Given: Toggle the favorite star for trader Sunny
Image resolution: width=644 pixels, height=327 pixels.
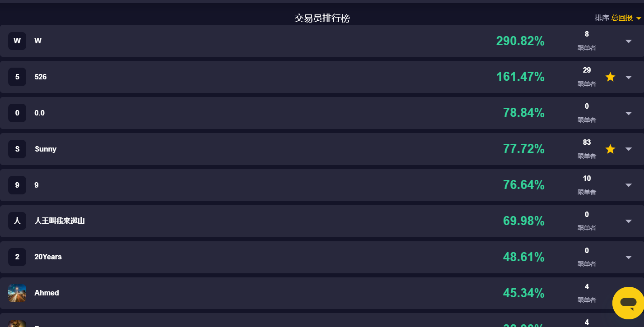Looking at the screenshot, I should click(610, 149).
